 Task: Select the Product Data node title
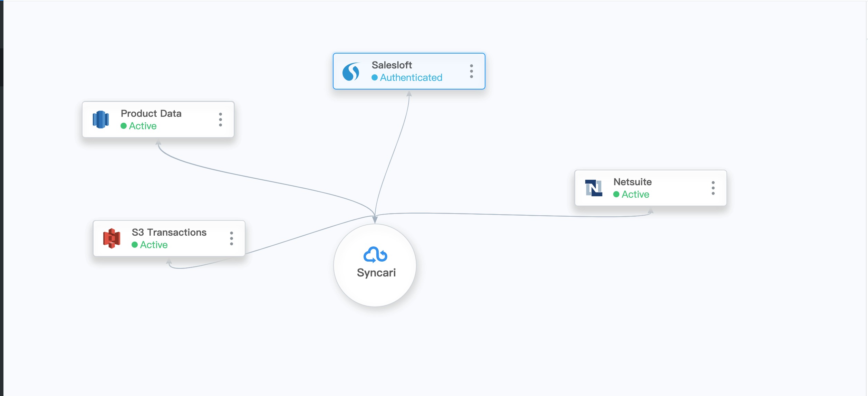tap(151, 113)
